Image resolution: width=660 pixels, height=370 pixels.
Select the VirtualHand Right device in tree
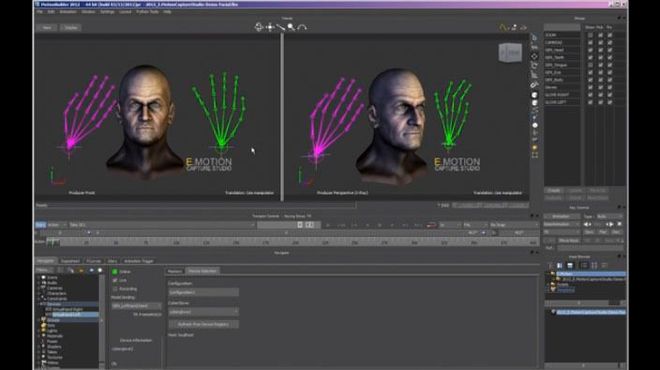click(67, 309)
